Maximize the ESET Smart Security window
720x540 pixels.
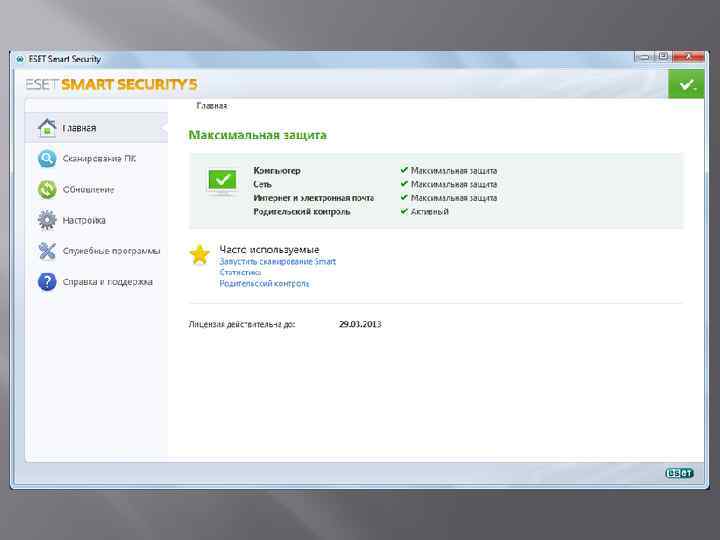click(663, 57)
